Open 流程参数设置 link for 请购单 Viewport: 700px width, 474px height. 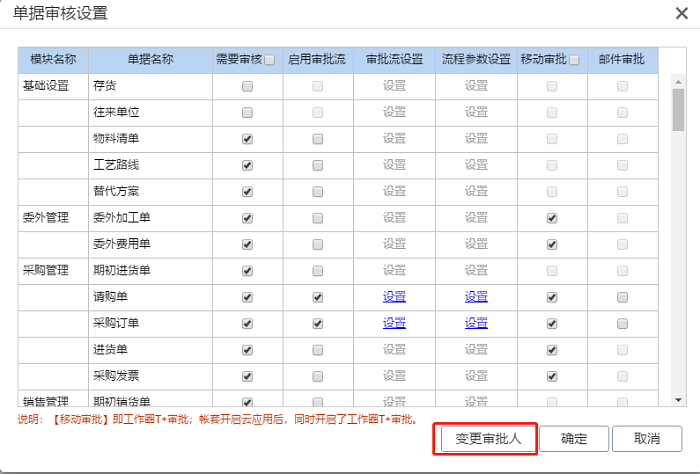(x=476, y=296)
